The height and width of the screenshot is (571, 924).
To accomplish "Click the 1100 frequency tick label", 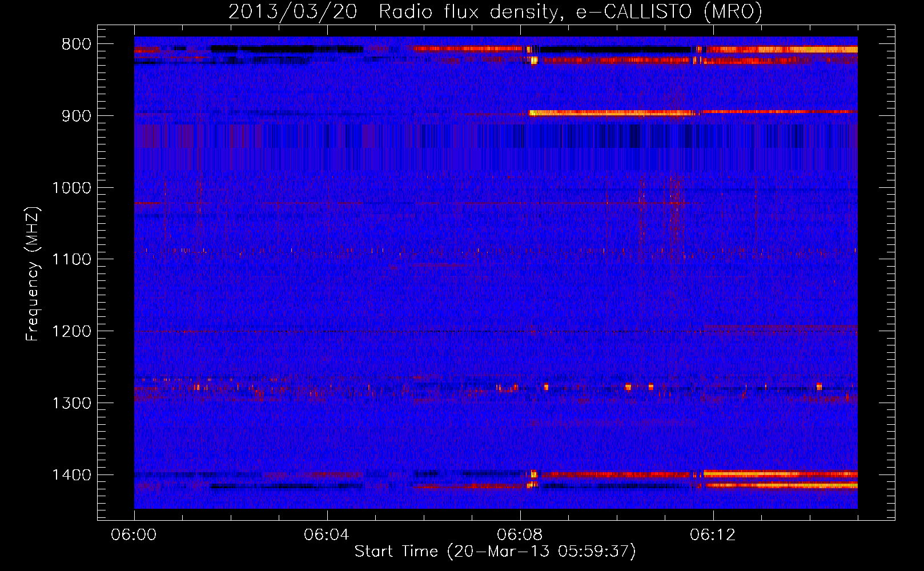I will 71,260.
